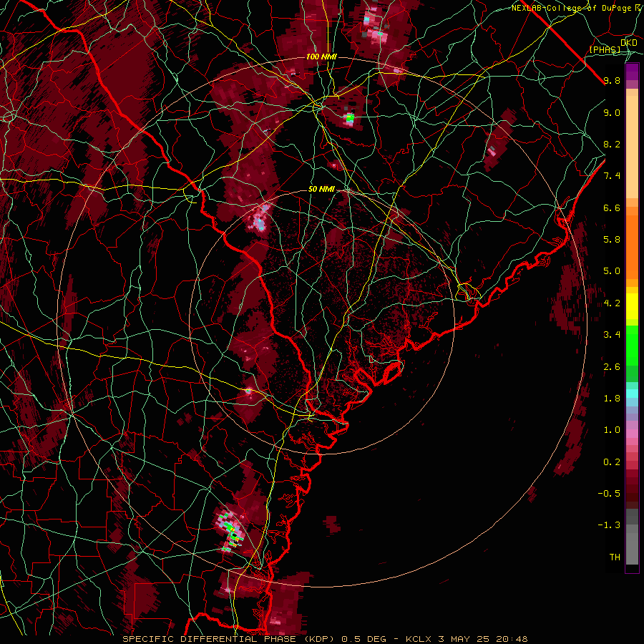644x644 pixels.
Task: Pick the cyan band of the color bar
Action: point(632,394)
